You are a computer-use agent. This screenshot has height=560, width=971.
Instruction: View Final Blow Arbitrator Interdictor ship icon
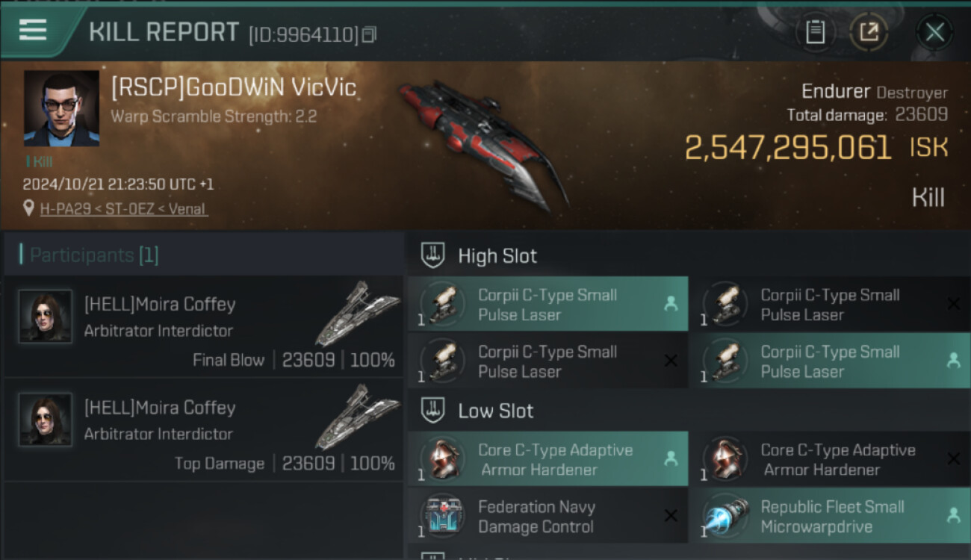pos(357,314)
